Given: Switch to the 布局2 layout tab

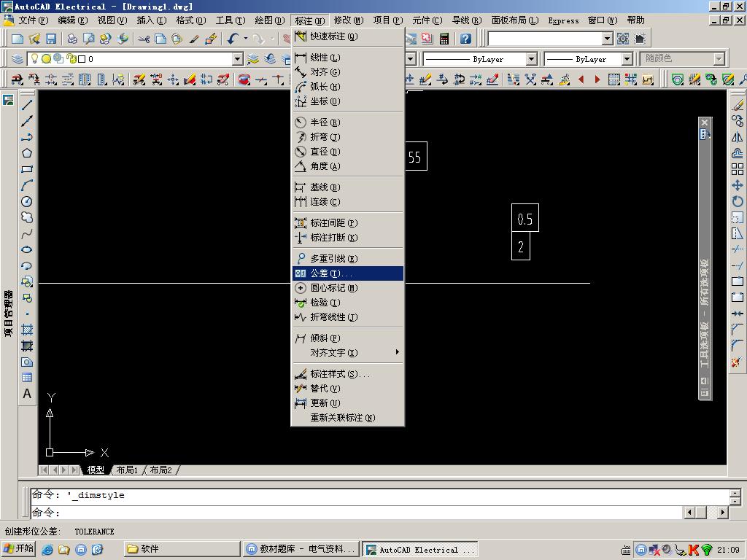Looking at the screenshot, I should pos(160,470).
